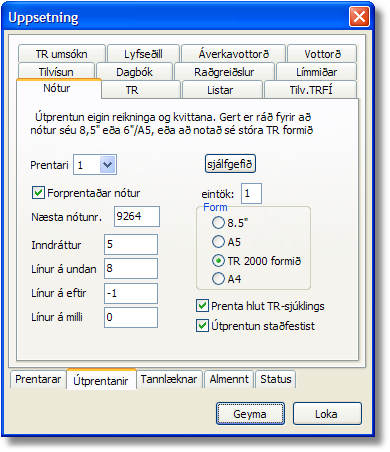This screenshot has height=452, width=390.
Task: Focus the Inndráttur text field
Action: click(x=131, y=244)
